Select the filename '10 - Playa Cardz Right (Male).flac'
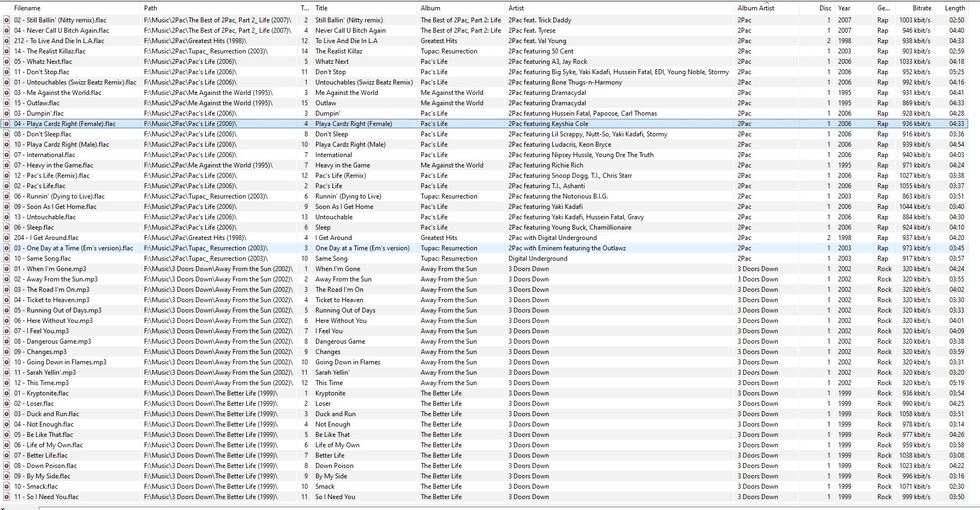 click(61, 144)
